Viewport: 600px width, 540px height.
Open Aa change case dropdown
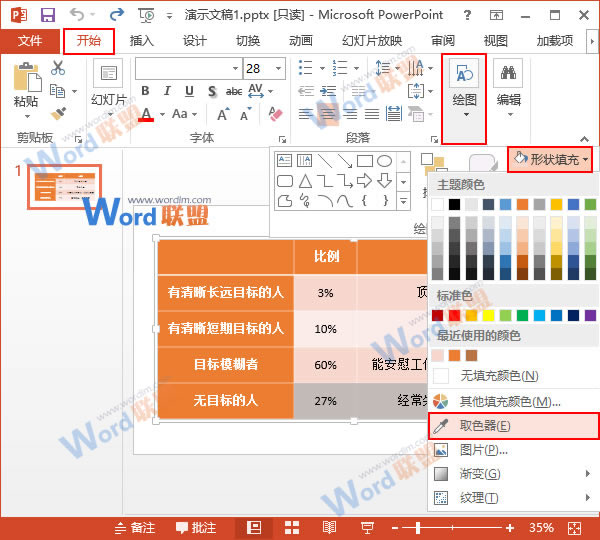click(184, 114)
